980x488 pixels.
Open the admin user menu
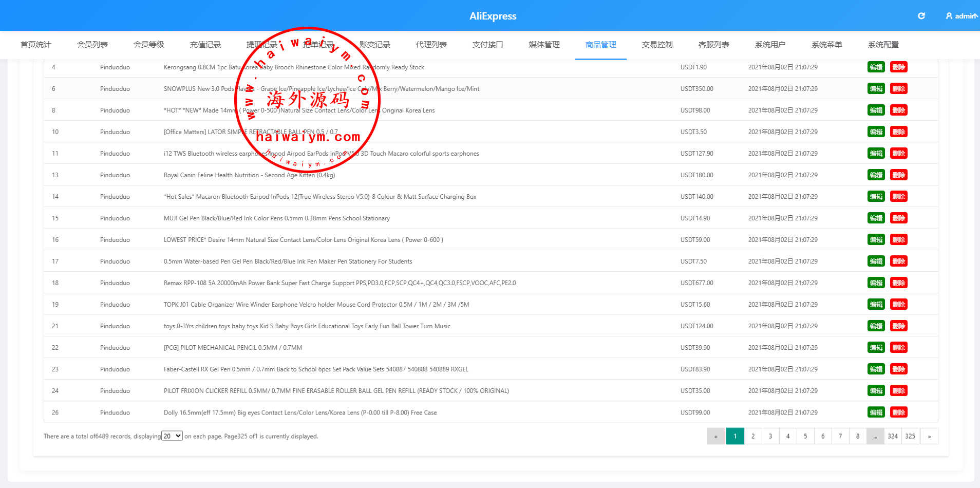tap(962, 16)
